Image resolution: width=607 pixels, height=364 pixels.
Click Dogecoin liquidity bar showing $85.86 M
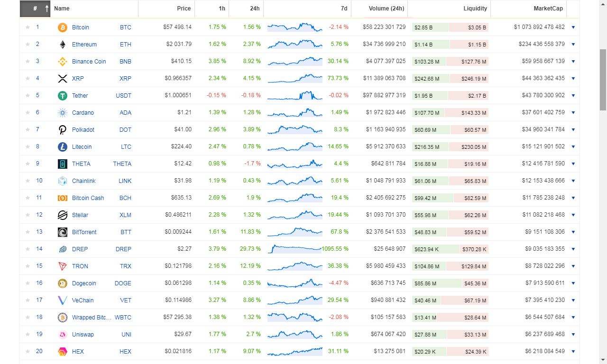pos(437,283)
